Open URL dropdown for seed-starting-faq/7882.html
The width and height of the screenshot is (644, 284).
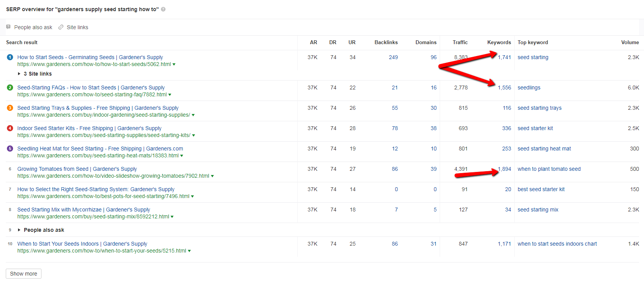170,95
